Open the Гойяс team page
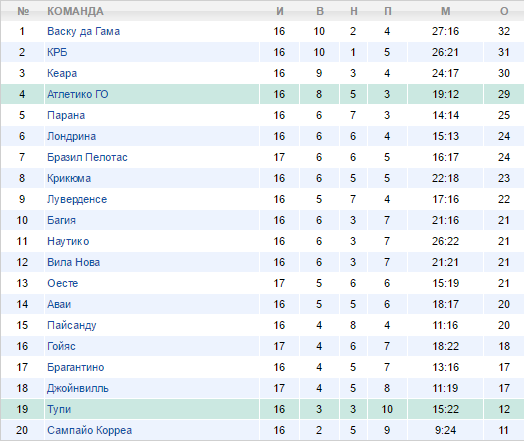524x441 pixels. pos(61,346)
